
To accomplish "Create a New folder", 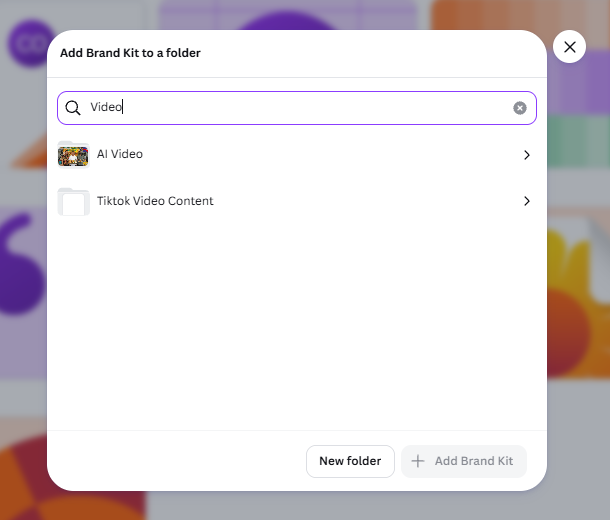I will [x=350, y=461].
